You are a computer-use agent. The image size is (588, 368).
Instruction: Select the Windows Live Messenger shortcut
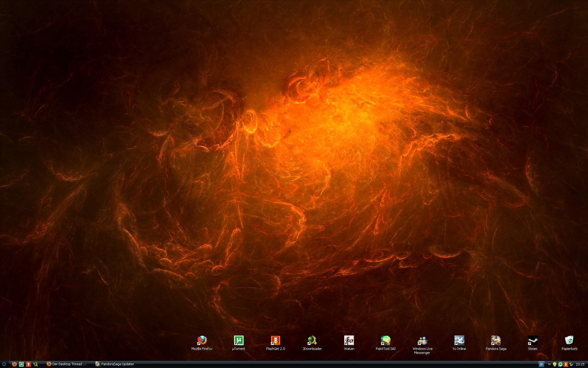tap(422, 341)
